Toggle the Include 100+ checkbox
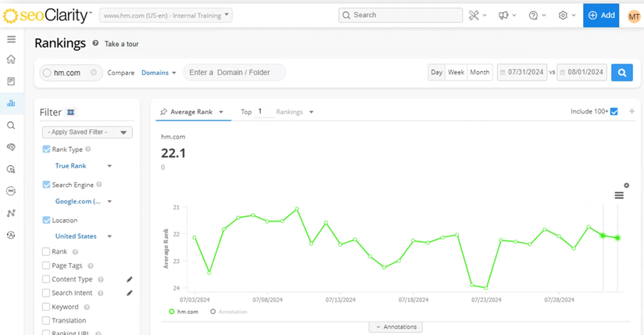The image size is (644, 335). (x=614, y=111)
